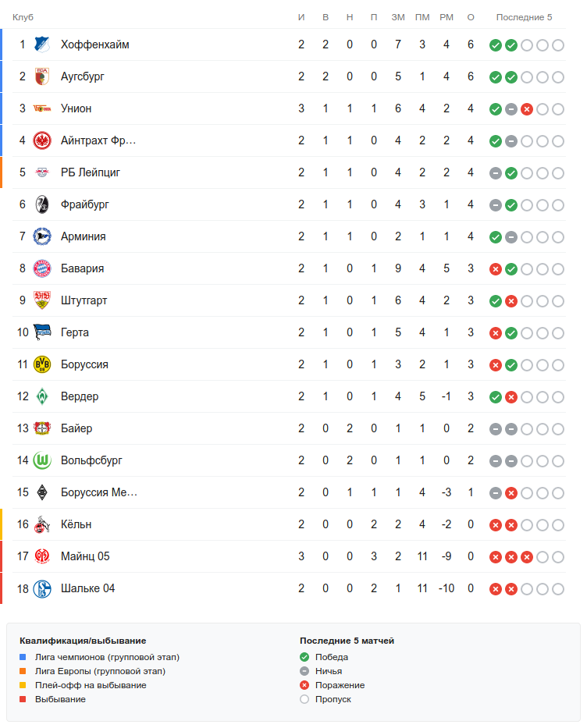Image resolution: width=587 pixels, height=728 pixels.
Task: Click the Клуб column header
Action: tap(23, 17)
